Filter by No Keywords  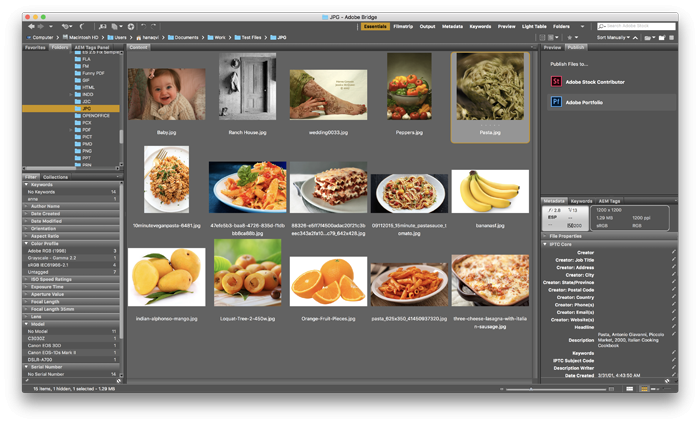coord(71,192)
